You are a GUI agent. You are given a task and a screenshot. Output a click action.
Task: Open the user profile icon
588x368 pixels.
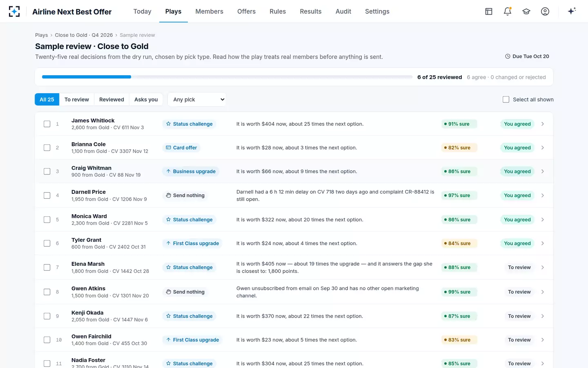coord(545,11)
